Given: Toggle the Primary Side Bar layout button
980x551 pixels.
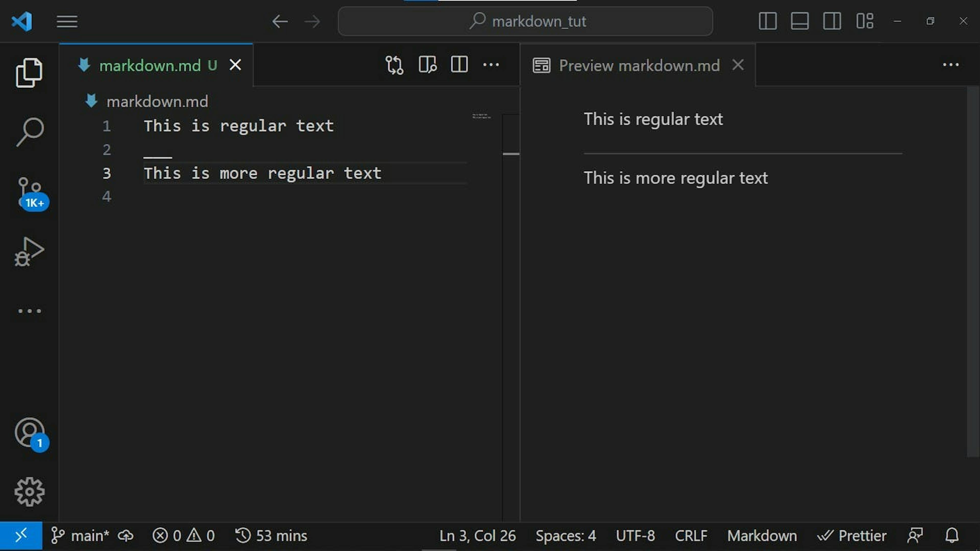Looking at the screenshot, I should [767, 21].
